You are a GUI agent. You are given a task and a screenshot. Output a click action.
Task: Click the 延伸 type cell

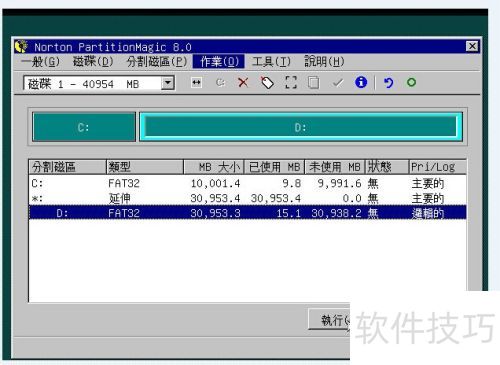[x=119, y=199]
